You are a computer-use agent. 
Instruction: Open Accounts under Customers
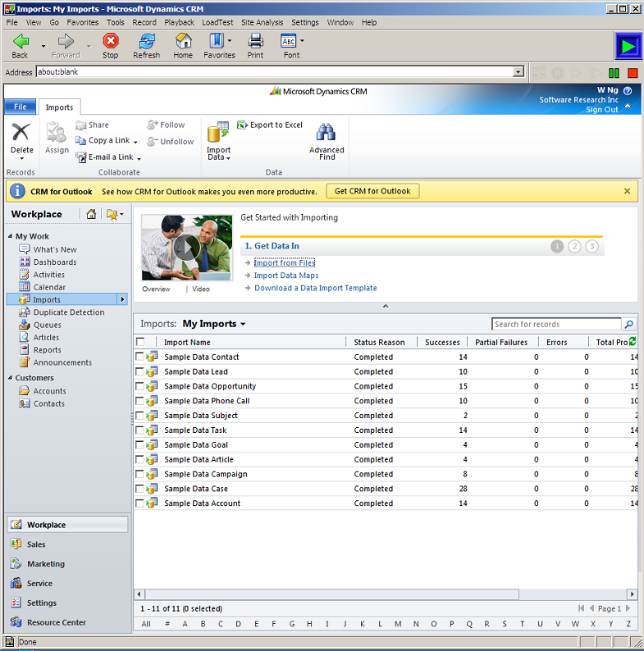49,391
